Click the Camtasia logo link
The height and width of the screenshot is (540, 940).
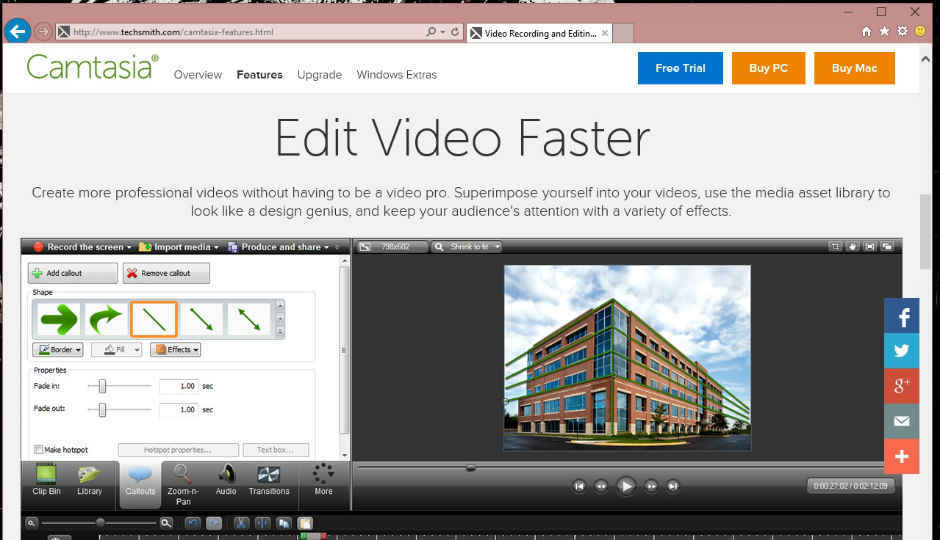pos(92,67)
